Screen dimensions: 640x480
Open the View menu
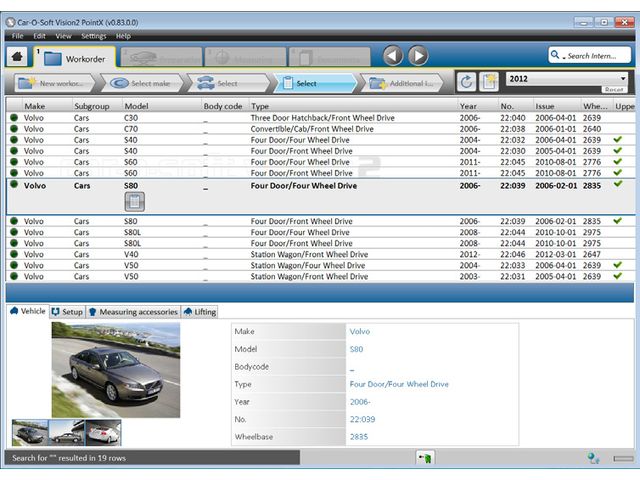pos(63,36)
